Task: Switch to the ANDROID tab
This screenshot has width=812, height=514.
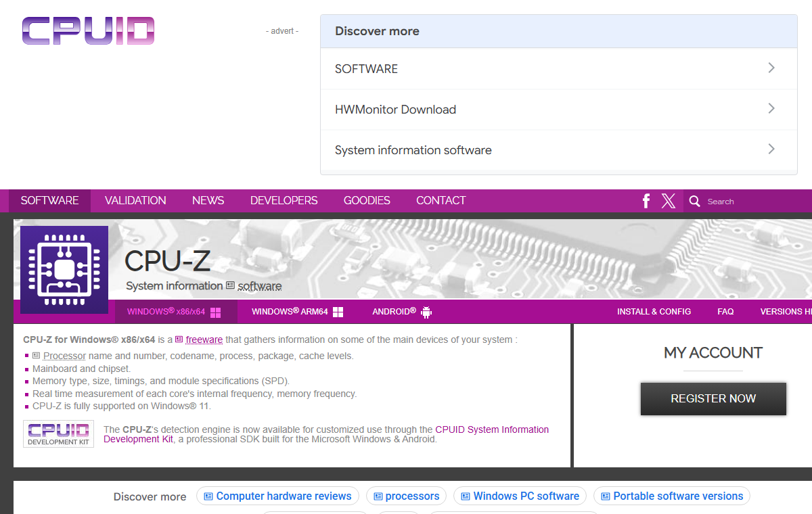Action: tap(402, 312)
